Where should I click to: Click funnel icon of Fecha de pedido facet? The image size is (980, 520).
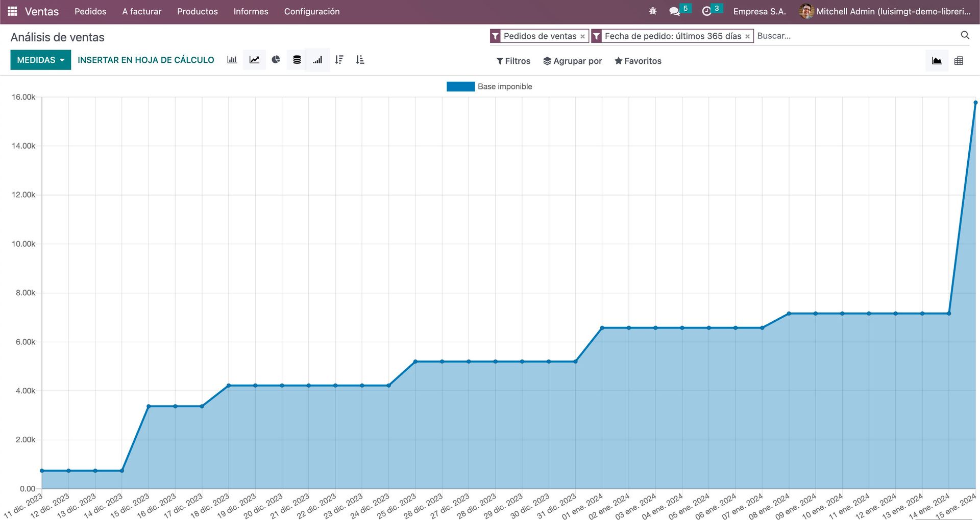(596, 36)
